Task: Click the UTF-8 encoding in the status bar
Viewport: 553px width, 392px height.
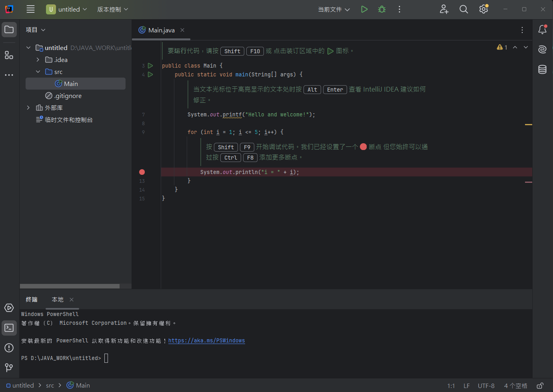Action: pyautogui.click(x=486, y=386)
